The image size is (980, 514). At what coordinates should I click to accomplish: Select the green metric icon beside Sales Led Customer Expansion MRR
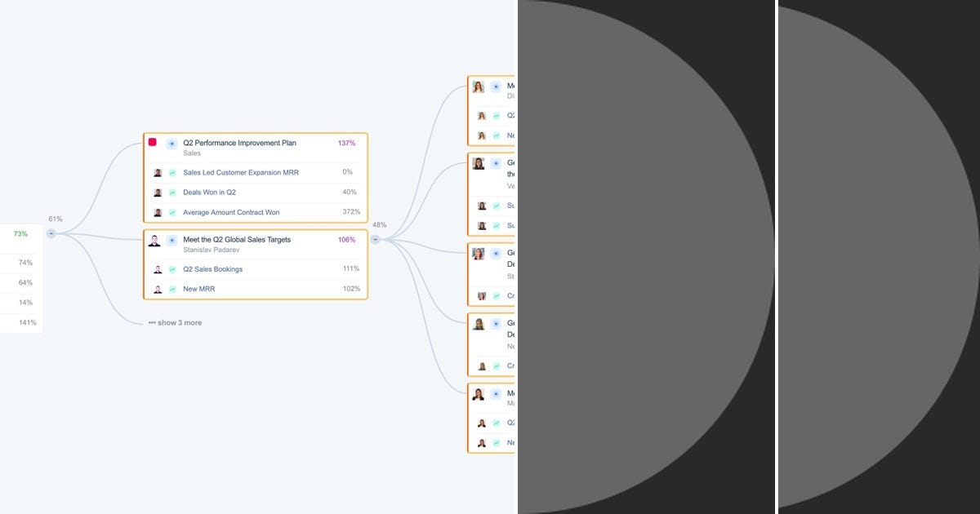(172, 172)
